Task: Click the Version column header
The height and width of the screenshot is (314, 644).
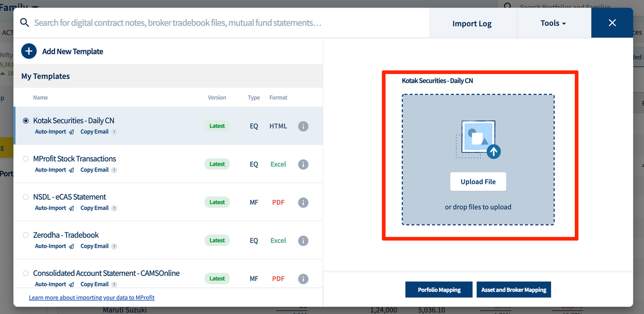Action: (x=217, y=98)
